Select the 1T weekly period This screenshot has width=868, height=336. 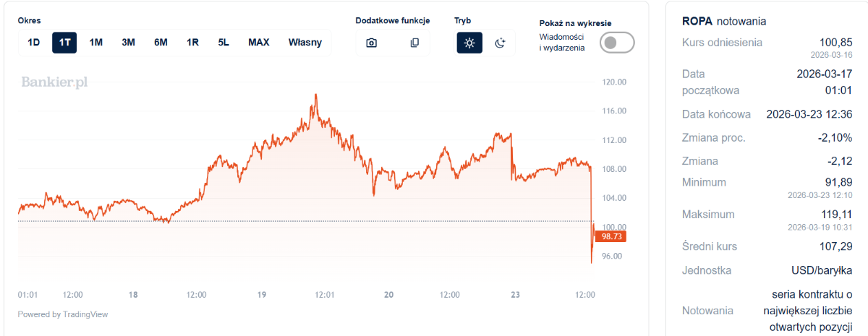(64, 43)
